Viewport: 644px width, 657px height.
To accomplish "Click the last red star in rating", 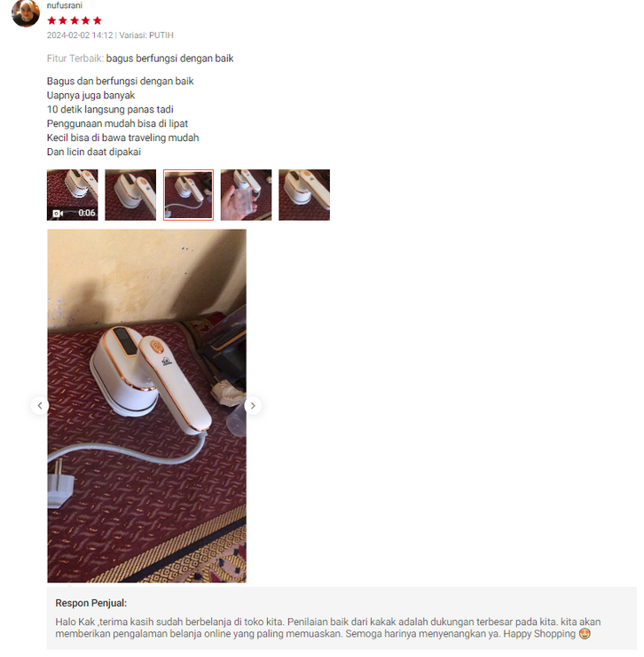I will pos(98,20).
